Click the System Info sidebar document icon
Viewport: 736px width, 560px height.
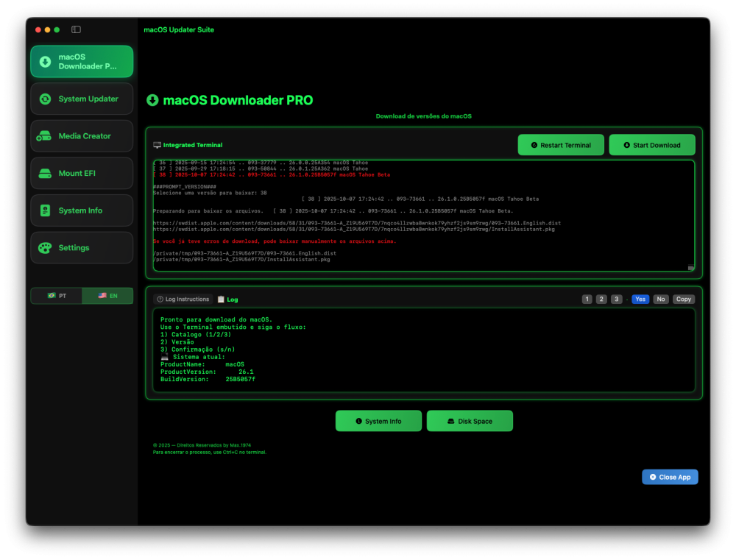45,210
